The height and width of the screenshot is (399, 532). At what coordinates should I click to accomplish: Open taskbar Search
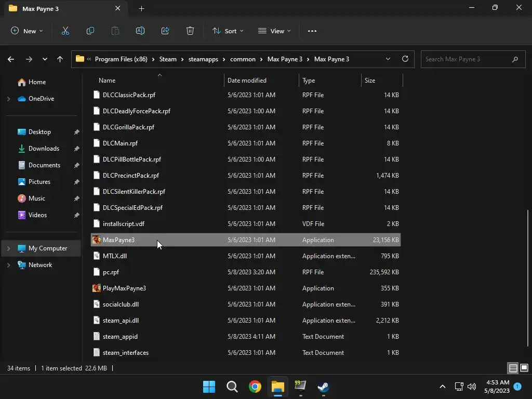click(x=232, y=387)
